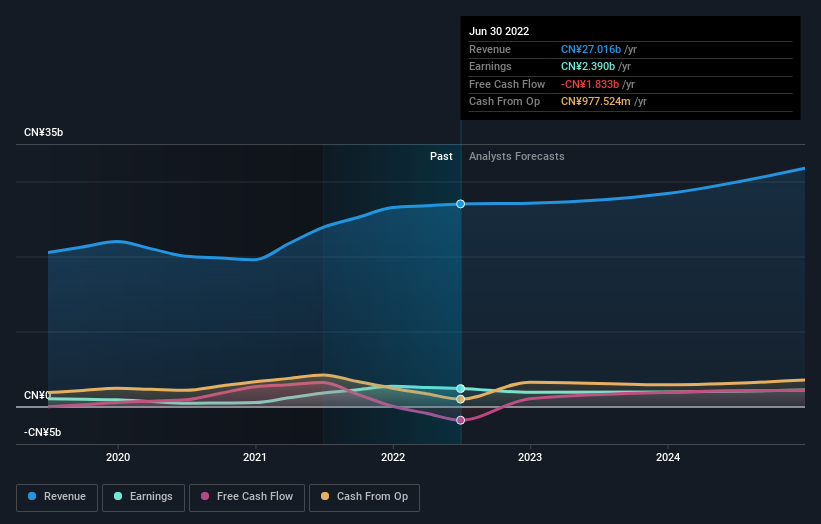Click the -CN¥1.833b free cash flow value
821x524 pixels.
coord(590,84)
